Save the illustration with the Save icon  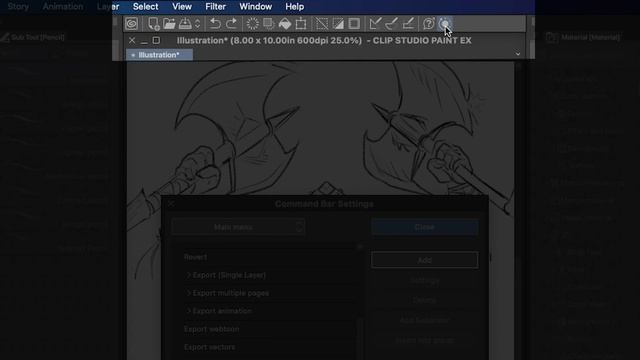click(185, 24)
